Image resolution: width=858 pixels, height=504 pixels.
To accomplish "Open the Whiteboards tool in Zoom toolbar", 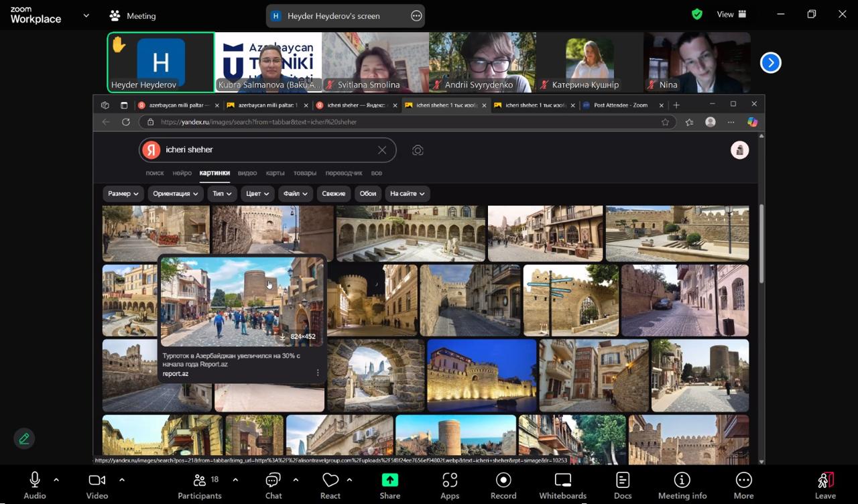I will click(562, 485).
